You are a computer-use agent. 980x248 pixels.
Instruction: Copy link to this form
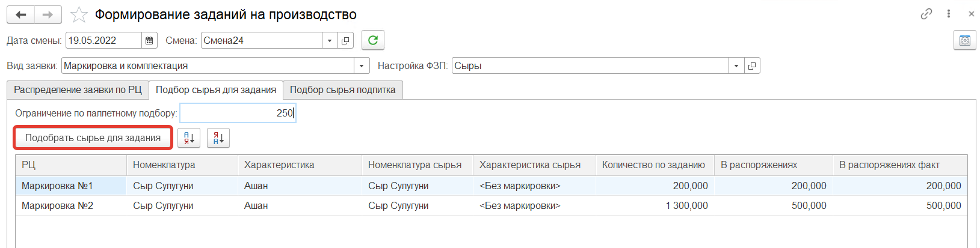coord(926,14)
